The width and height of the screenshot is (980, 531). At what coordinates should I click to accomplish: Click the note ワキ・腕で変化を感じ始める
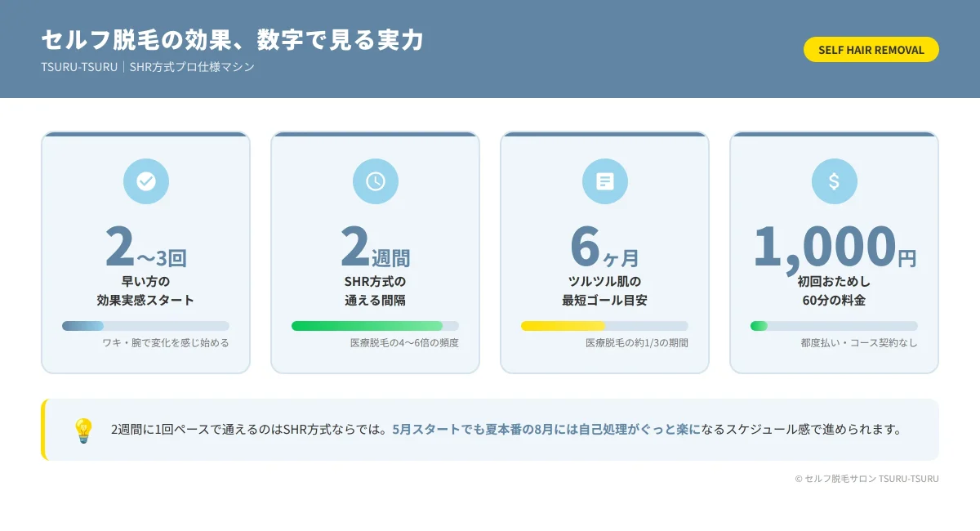click(166, 343)
